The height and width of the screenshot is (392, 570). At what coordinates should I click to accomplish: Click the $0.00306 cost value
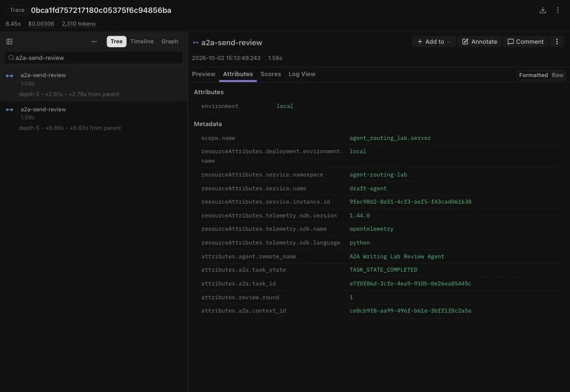coord(41,24)
